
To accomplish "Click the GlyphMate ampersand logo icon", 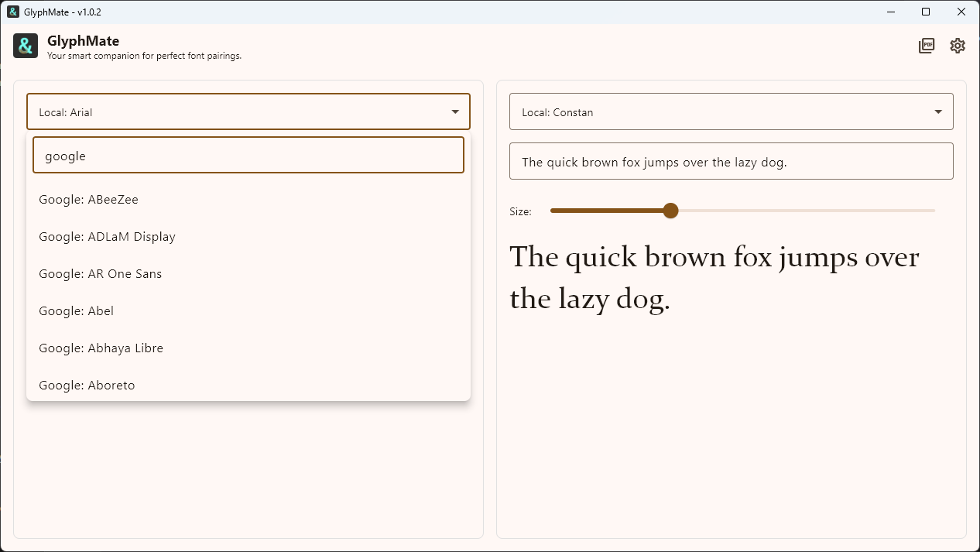I will coord(25,46).
